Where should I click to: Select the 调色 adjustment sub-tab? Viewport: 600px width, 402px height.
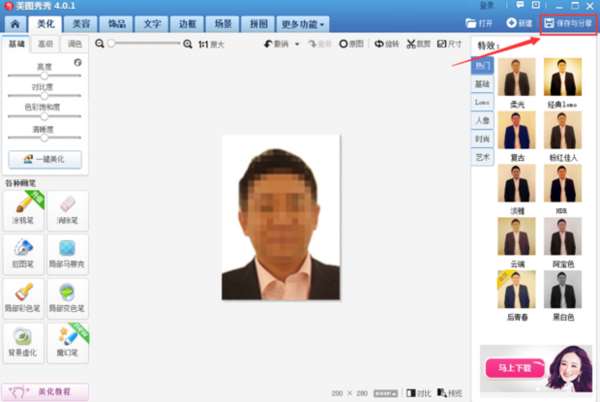pos(75,44)
